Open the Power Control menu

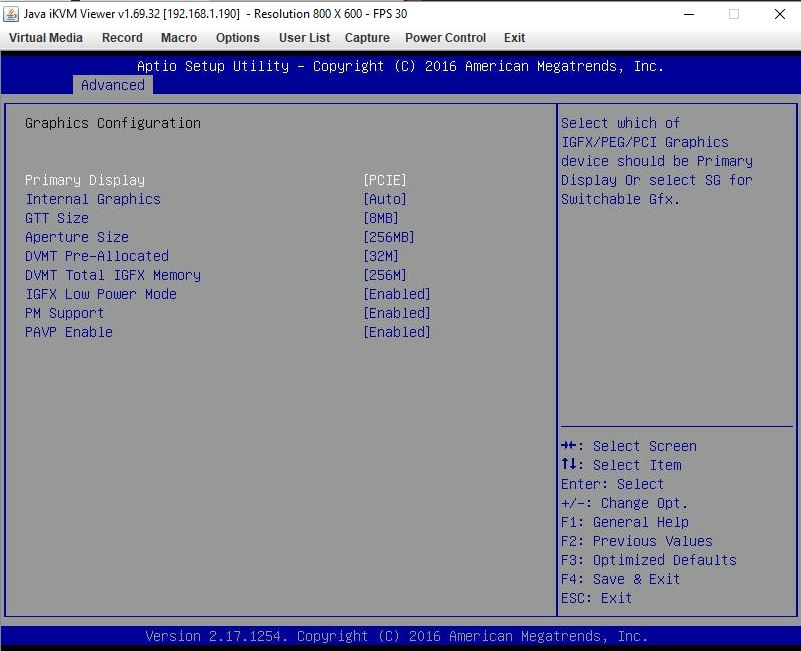click(445, 38)
